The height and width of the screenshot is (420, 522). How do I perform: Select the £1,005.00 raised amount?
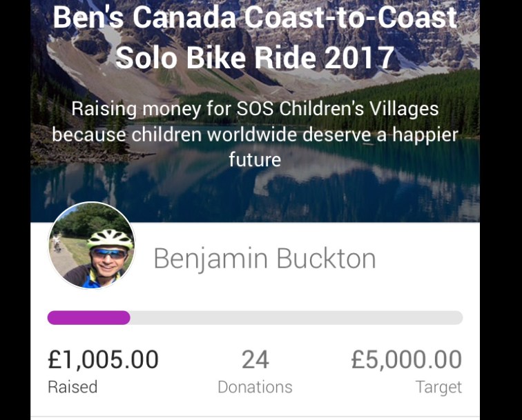pyautogui.click(x=103, y=359)
